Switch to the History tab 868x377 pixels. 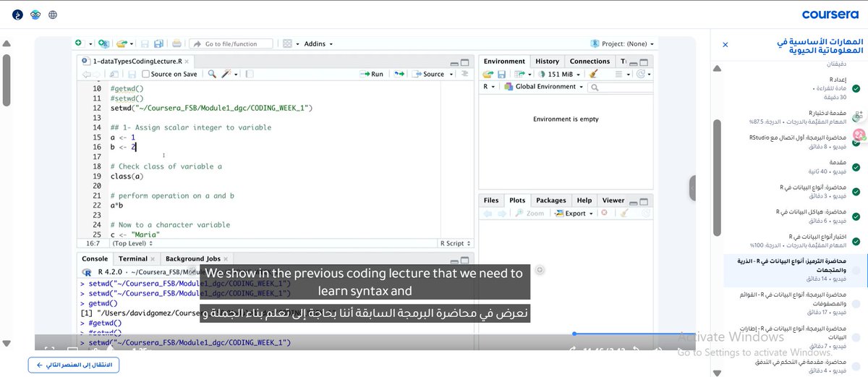pos(547,62)
